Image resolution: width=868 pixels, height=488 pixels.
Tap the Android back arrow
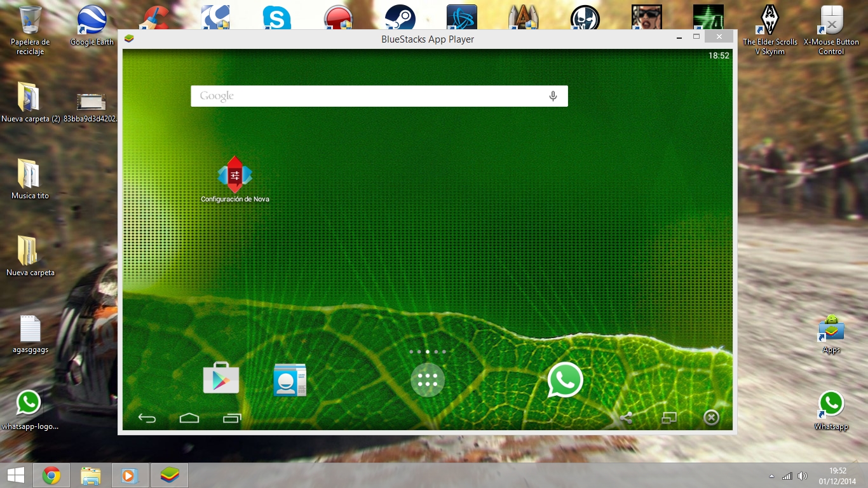(147, 418)
